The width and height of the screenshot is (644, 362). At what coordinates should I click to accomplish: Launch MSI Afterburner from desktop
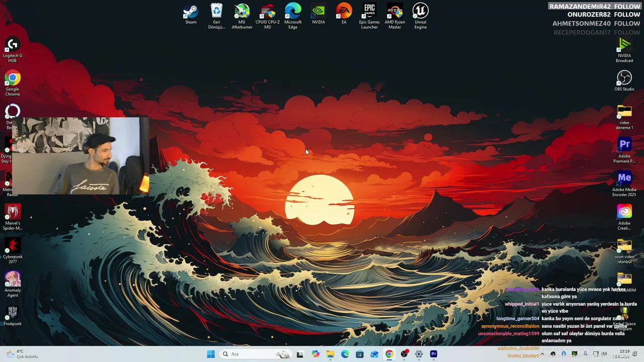pos(242,16)
